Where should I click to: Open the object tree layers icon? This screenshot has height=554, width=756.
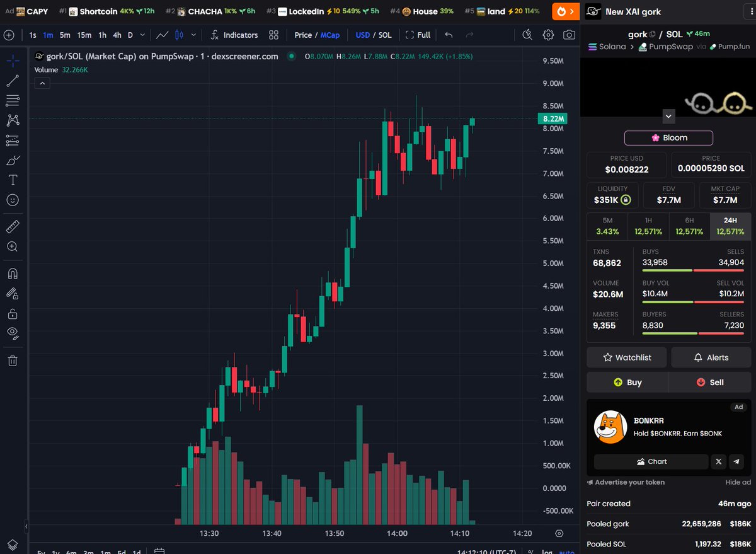coord(13,545)
